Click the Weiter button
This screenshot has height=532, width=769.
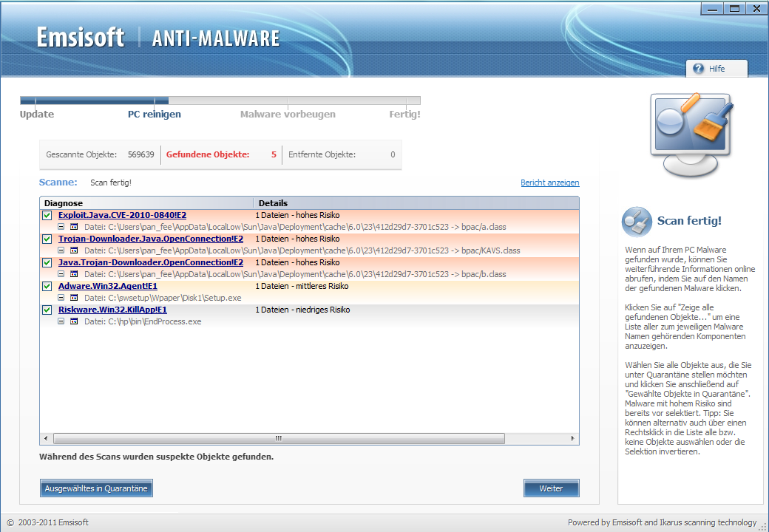(552, 488)
